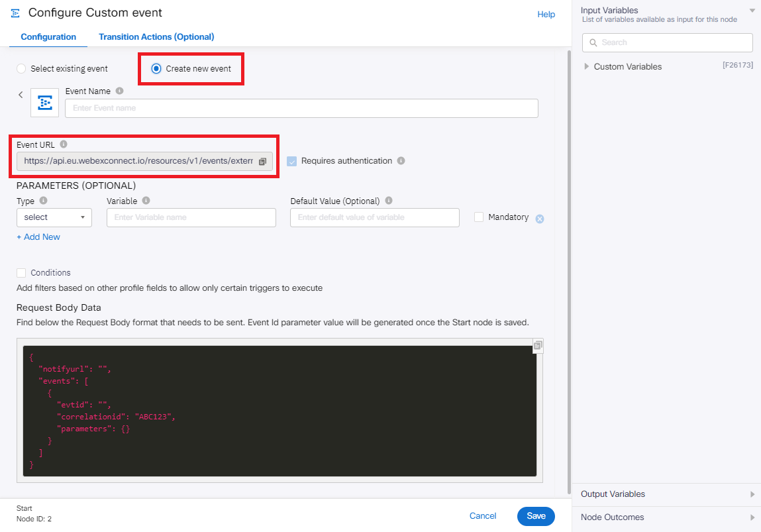Open the parameter Type select dropdown
761x532 pixels.
tap(54, 217)
